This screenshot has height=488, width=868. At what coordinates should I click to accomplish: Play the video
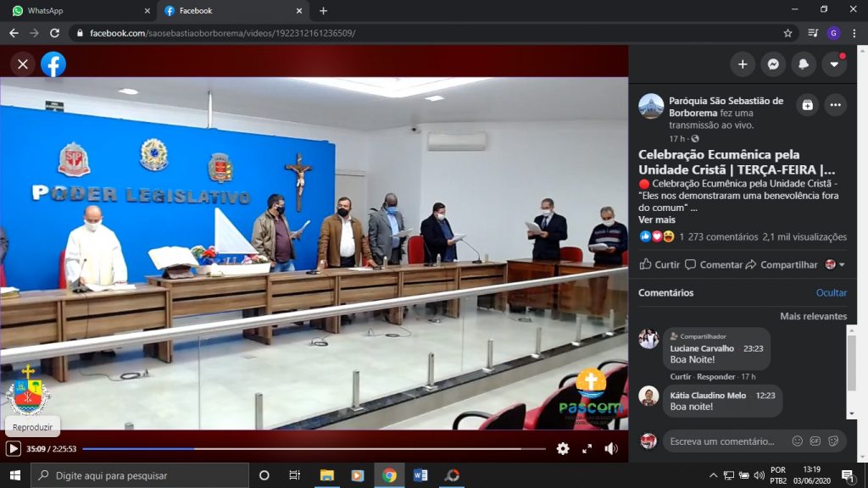[14, 449]
